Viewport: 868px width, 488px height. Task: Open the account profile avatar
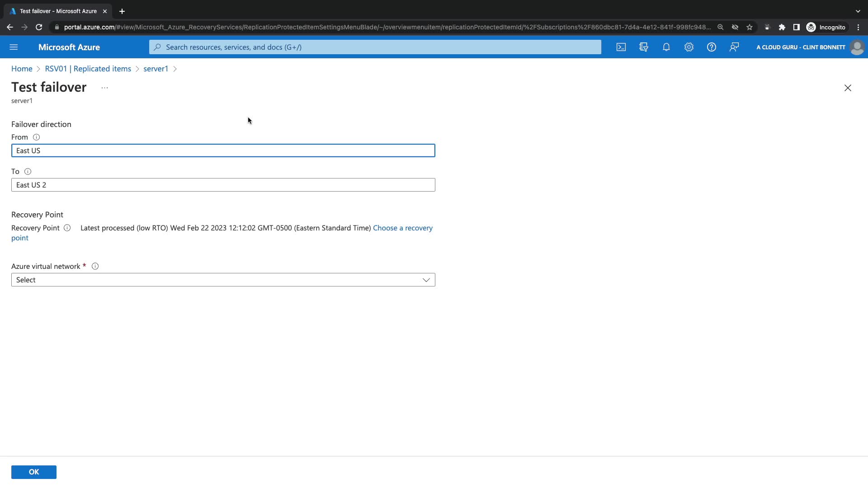[857, 47]
